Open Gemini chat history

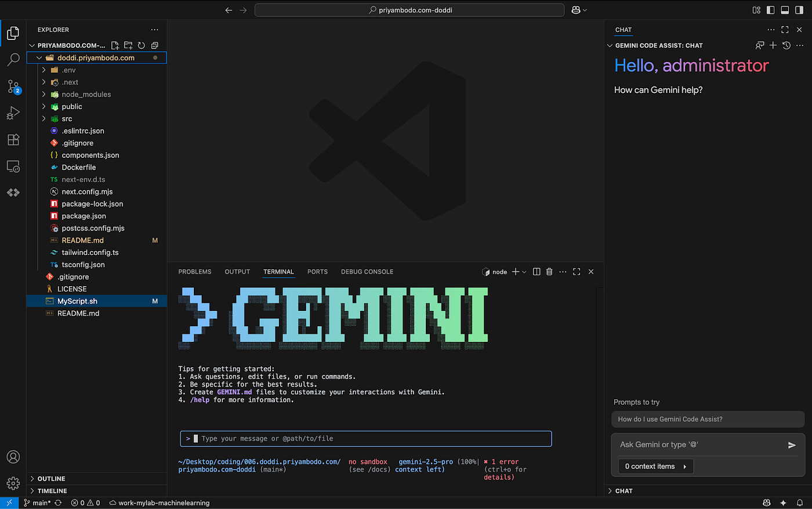(786, 45)
